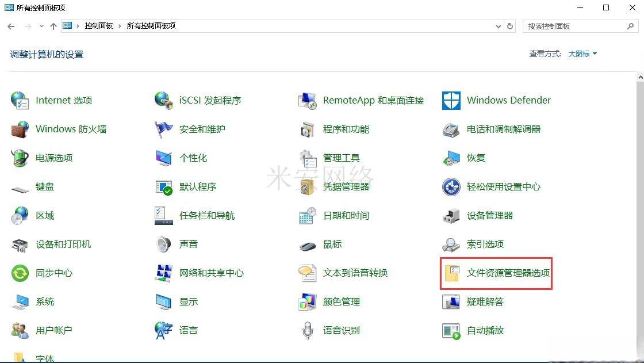Open the 默认程序 icon

point(163,186)
